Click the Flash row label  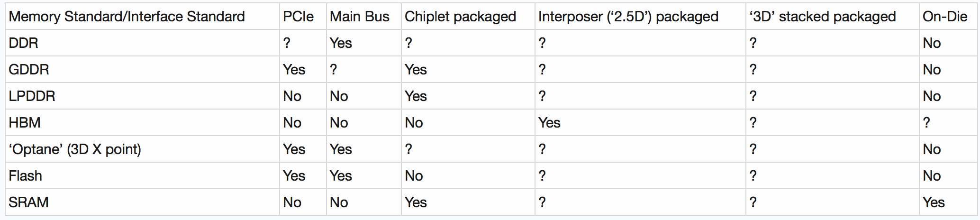tap(25, 176)
